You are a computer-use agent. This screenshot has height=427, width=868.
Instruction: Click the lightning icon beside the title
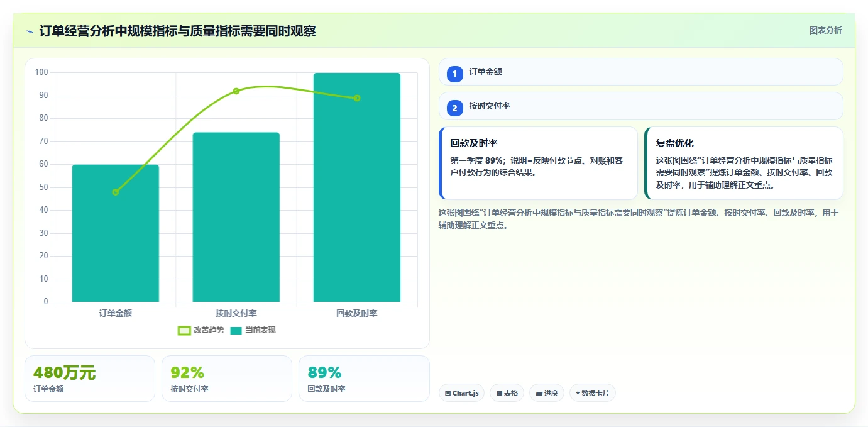point(30,31)
